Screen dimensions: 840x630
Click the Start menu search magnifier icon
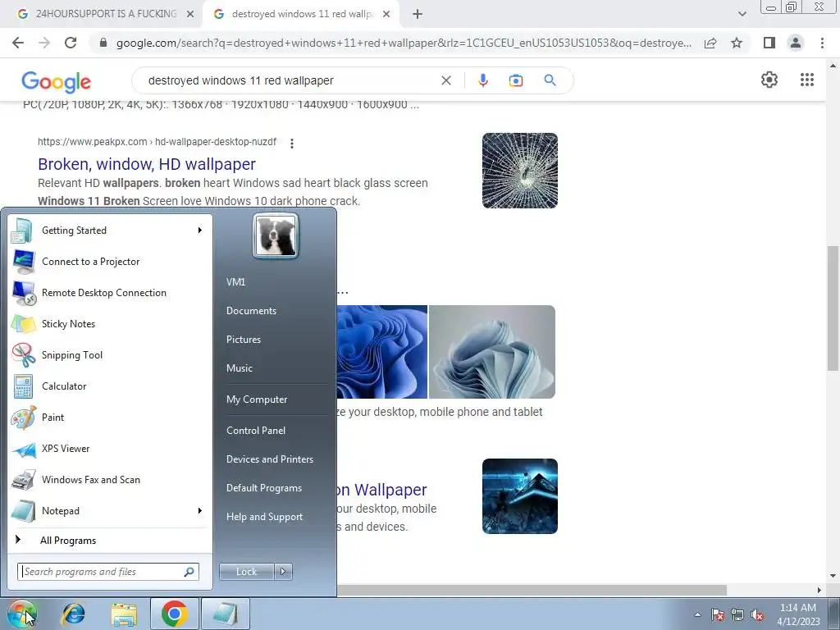coord(189,572)
